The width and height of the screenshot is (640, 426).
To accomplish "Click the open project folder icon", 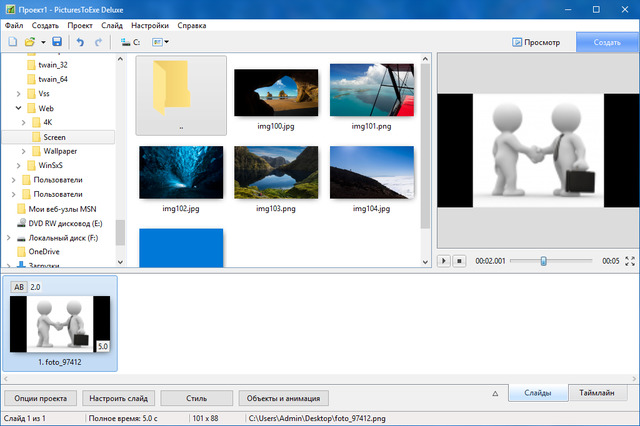I will 30,42.
